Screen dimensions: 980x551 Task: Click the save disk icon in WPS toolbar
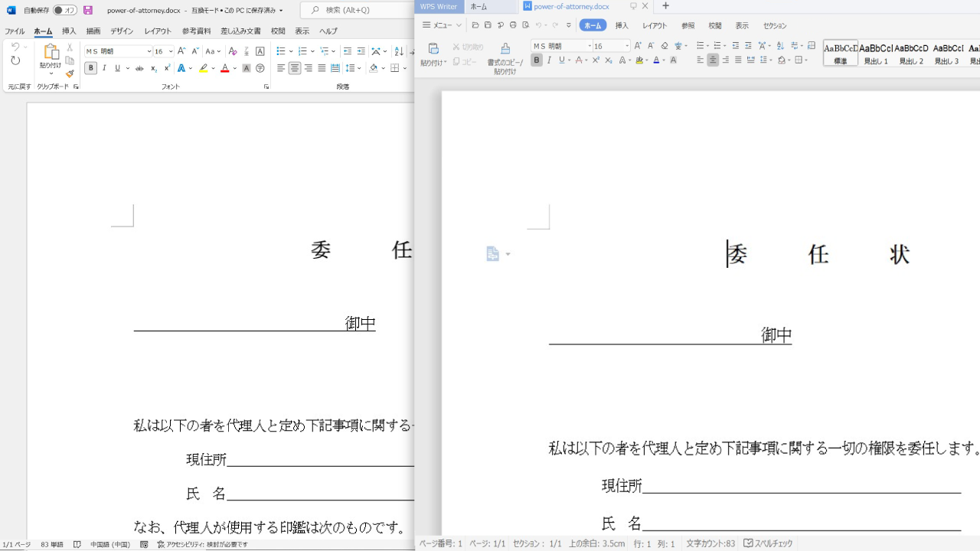(488, 25)
